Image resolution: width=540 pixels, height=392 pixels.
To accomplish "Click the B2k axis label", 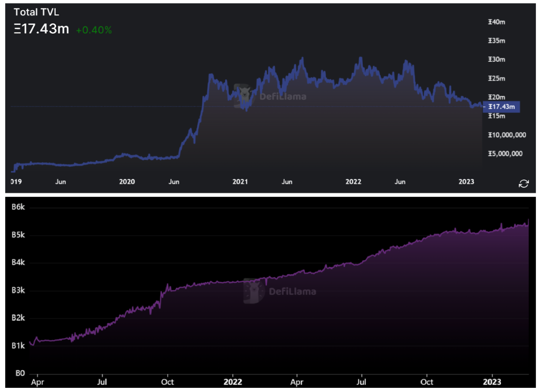I will pyautogui.click(x=18, y=318).
